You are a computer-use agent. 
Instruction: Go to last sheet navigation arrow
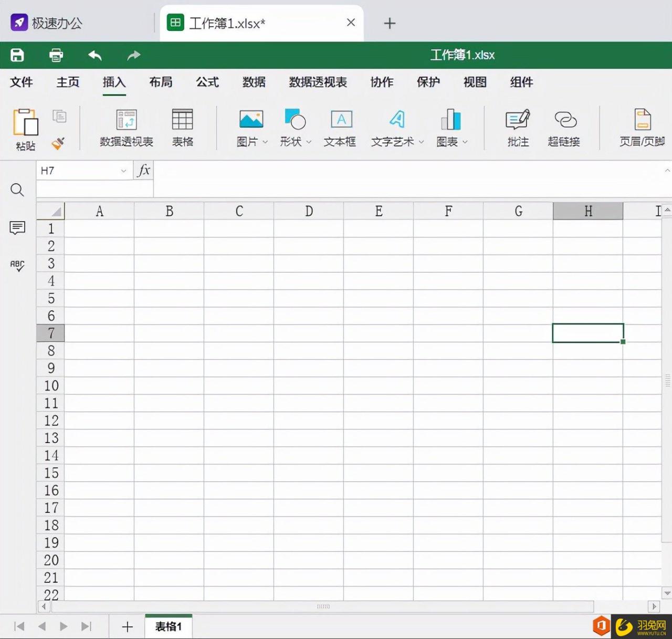click(87, 626)
